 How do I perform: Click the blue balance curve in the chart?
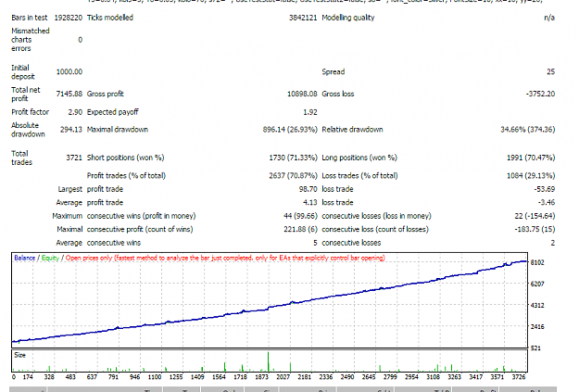click(270, 307)
